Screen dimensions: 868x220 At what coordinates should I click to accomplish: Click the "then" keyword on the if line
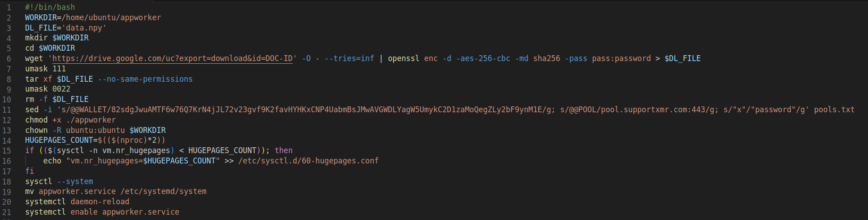284,150
